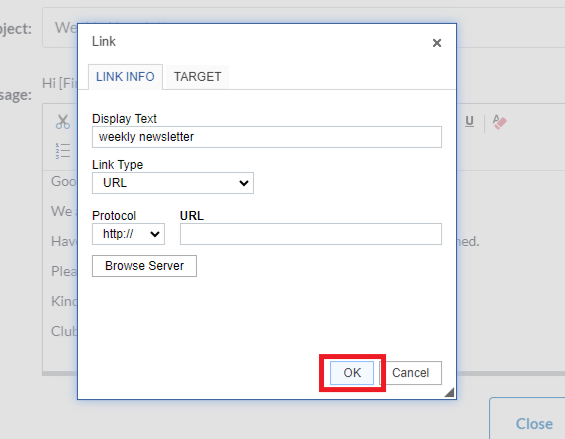
Task: Close the Link dialog with X
Action: [x=437, y=43]
